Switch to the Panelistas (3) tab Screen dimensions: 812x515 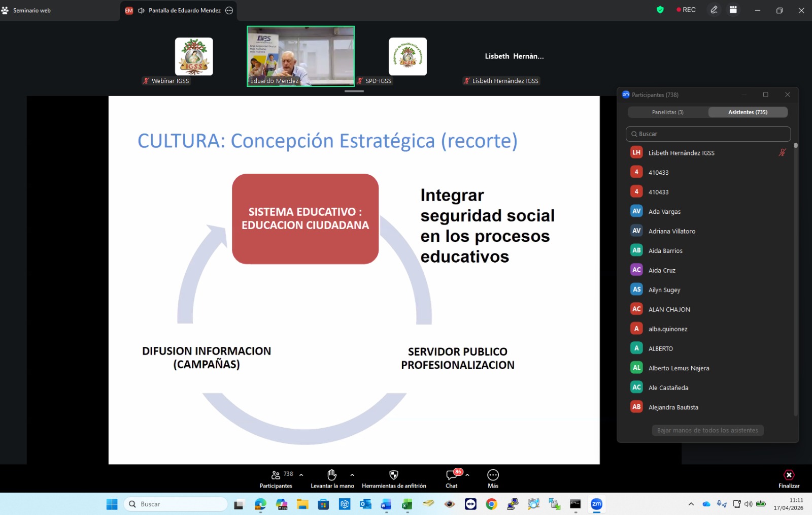click(x=667, y=112)
